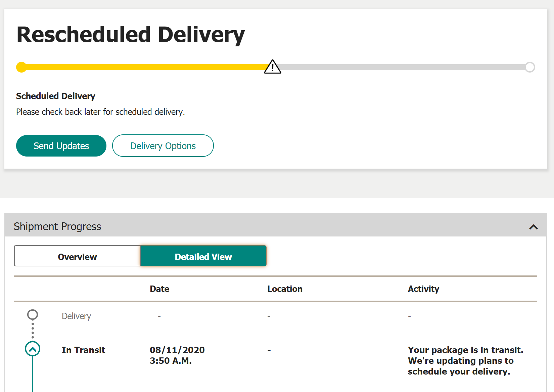This screenshot has height=392, width=554.
Task: Click the yellow filled portion of progress bar
Action: 144,67
